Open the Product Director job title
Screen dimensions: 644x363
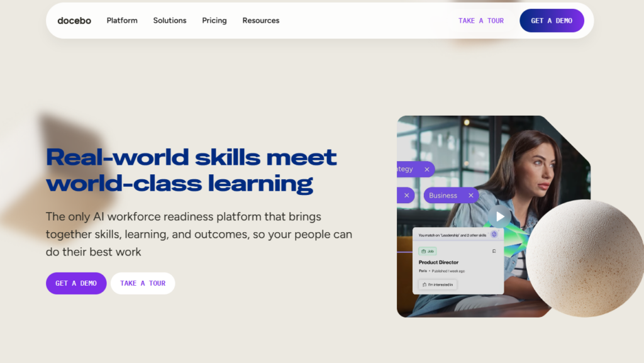pyautogui.click(x=438, y=262)
